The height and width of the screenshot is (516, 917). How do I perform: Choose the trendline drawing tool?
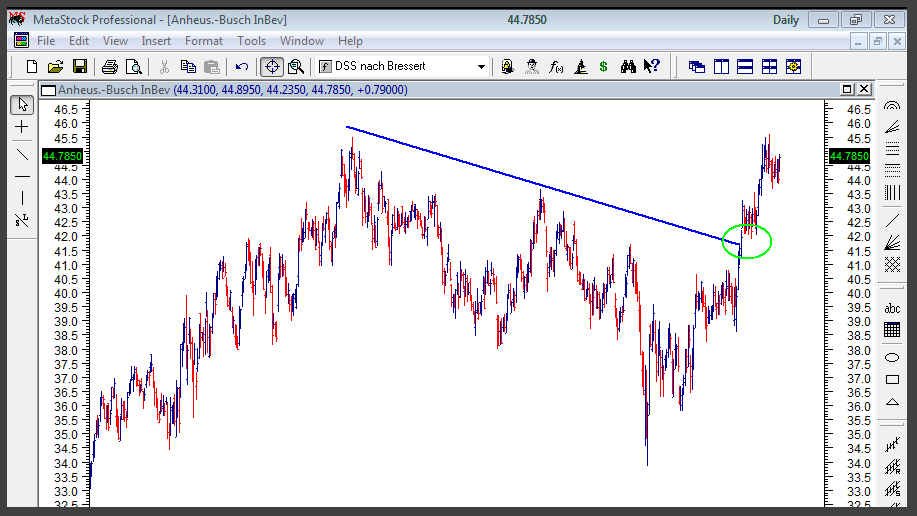[22, 154]
